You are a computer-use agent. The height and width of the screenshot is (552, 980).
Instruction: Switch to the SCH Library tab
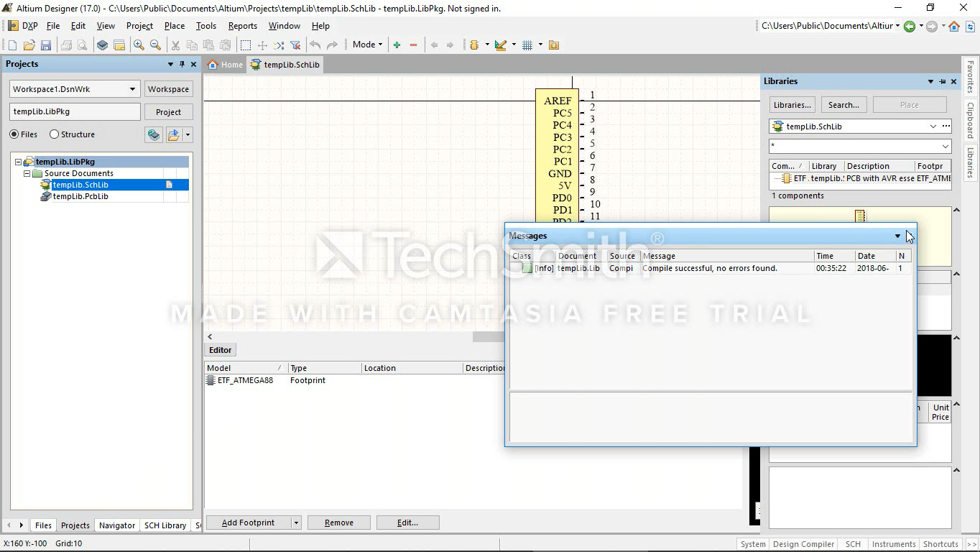coord(165,525)
